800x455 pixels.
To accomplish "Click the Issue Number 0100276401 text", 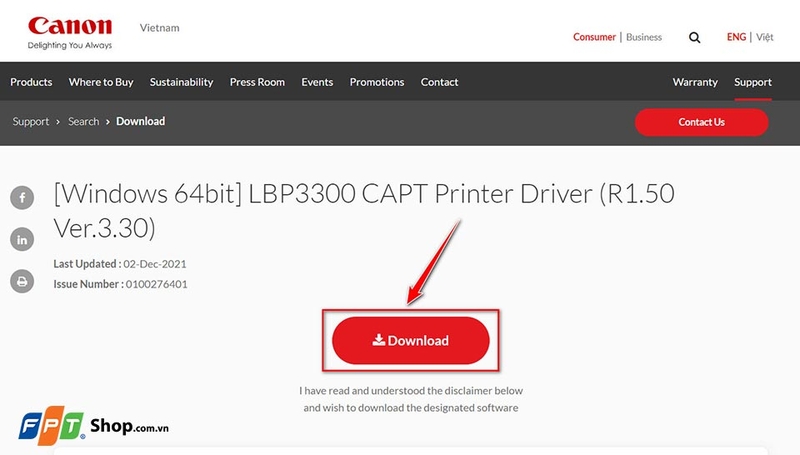I will [x=120, y=284].
